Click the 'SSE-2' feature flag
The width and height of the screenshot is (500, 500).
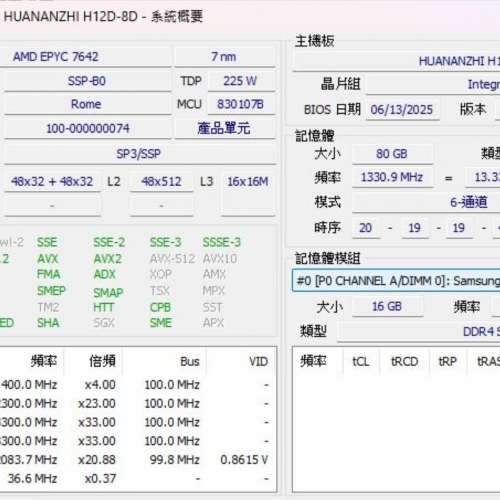109,242
